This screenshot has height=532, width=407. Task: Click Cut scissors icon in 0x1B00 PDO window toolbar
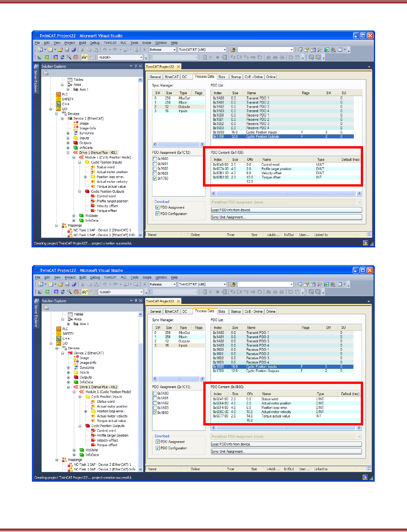coord(82,284)
